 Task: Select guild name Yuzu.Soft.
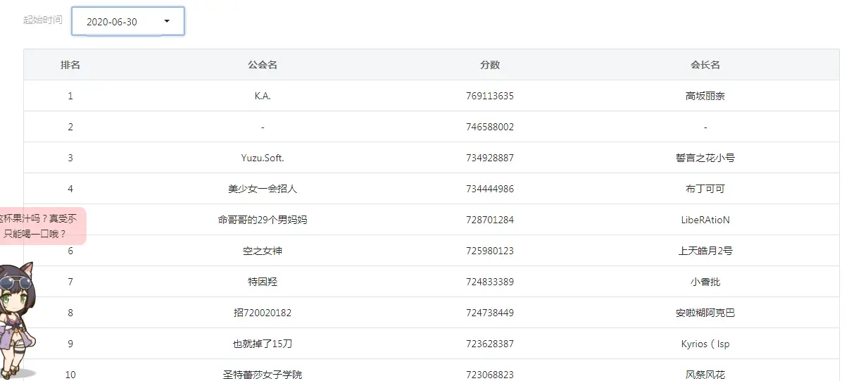(263, 158)
